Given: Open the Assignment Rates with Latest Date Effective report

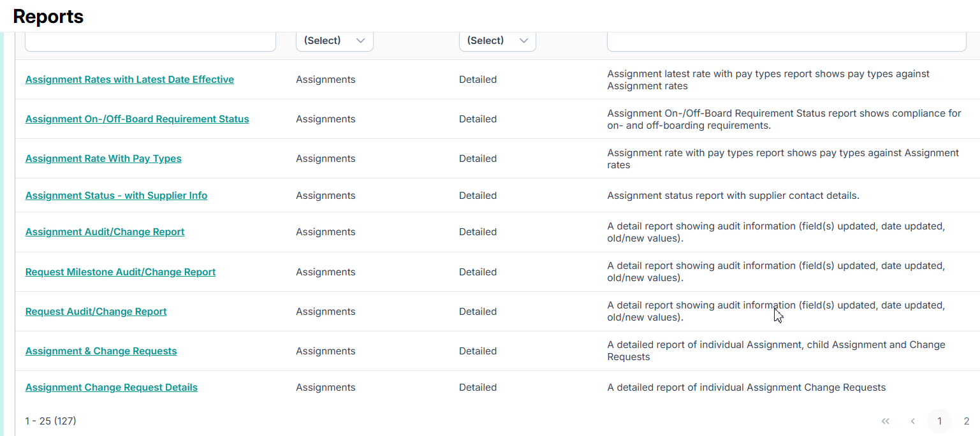Looking at the screenshot, I should click(x=129, y=79).
